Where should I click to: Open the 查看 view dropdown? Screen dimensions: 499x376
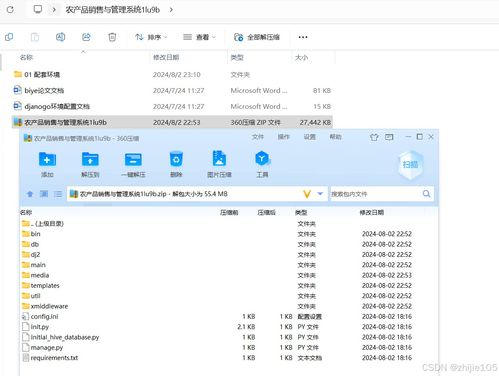click(199, 37)
